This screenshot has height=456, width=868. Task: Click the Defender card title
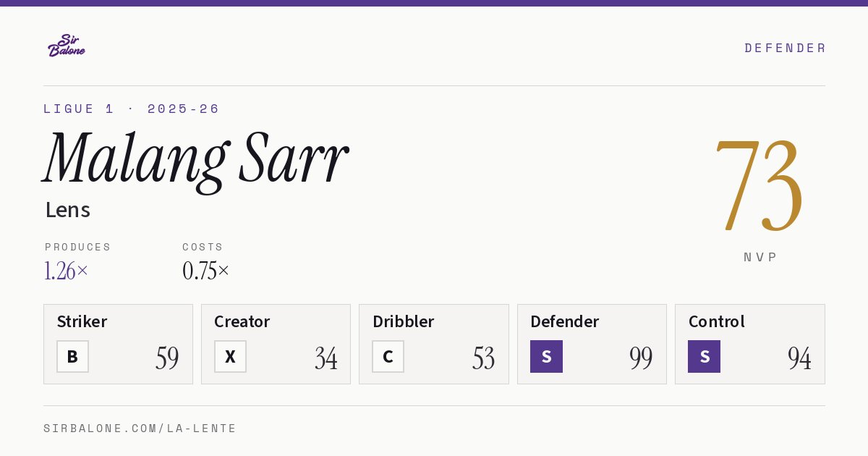click(x=565, y=321)
